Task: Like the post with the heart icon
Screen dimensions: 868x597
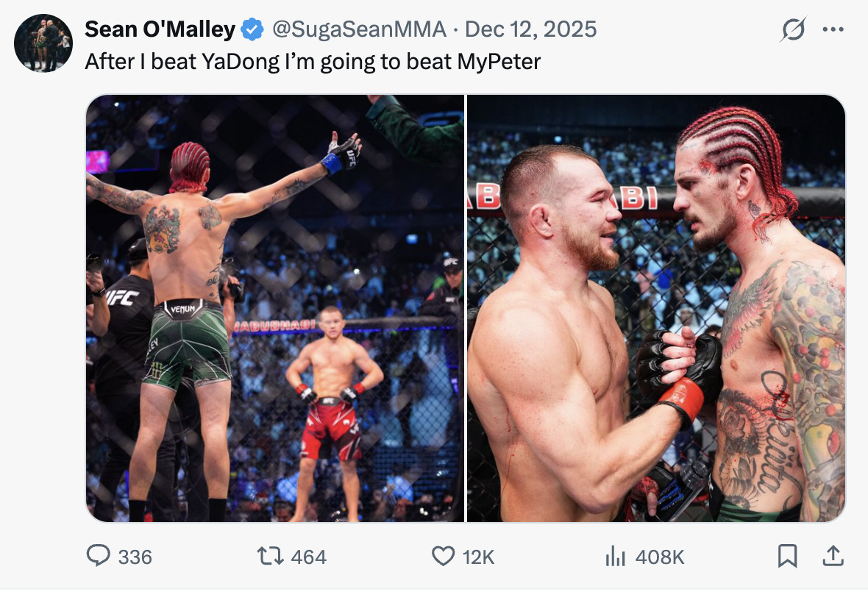Action: 443,557
